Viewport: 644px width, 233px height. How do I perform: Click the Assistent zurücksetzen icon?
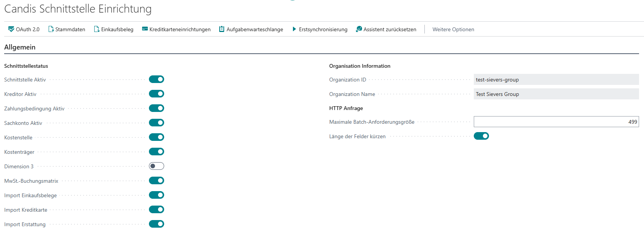[x=359, y=29]
